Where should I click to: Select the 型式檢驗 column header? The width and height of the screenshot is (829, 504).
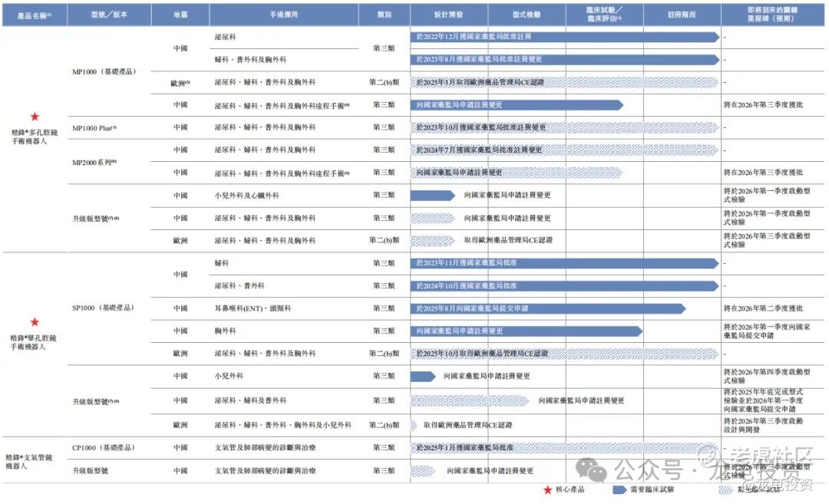click(x=527, y=15)
